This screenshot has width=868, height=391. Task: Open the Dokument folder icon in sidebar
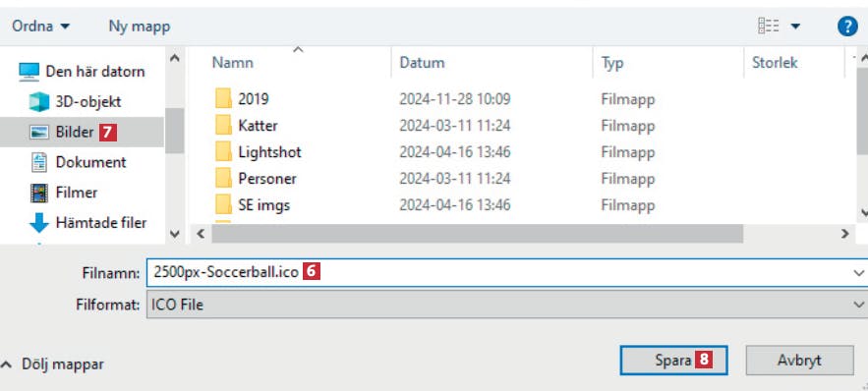pyautogui.click(x=39, y=162)
